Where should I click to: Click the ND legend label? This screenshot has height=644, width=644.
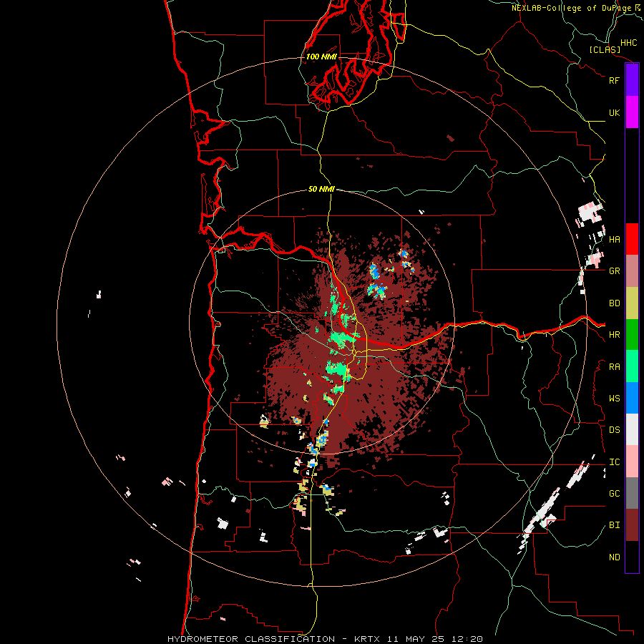[x=614, y=557]
